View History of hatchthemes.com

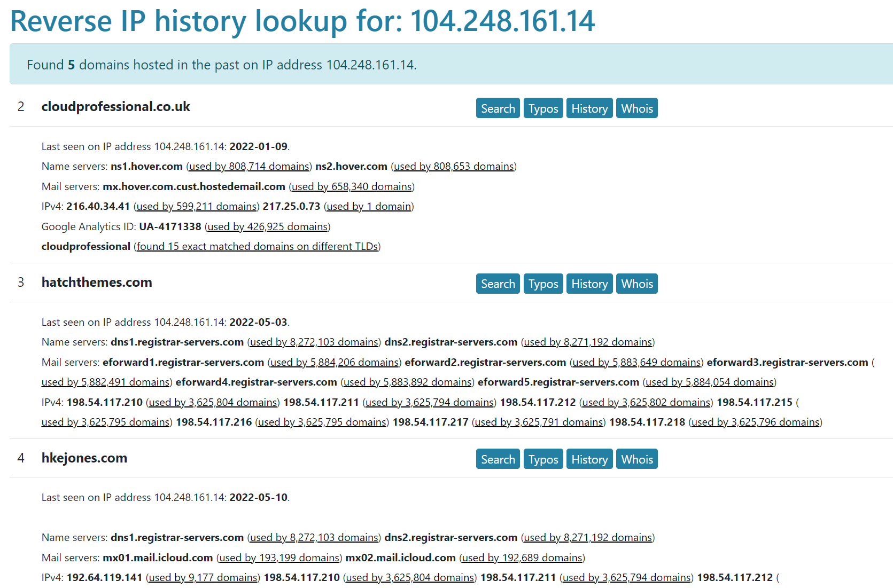click(x=589, y=284)
